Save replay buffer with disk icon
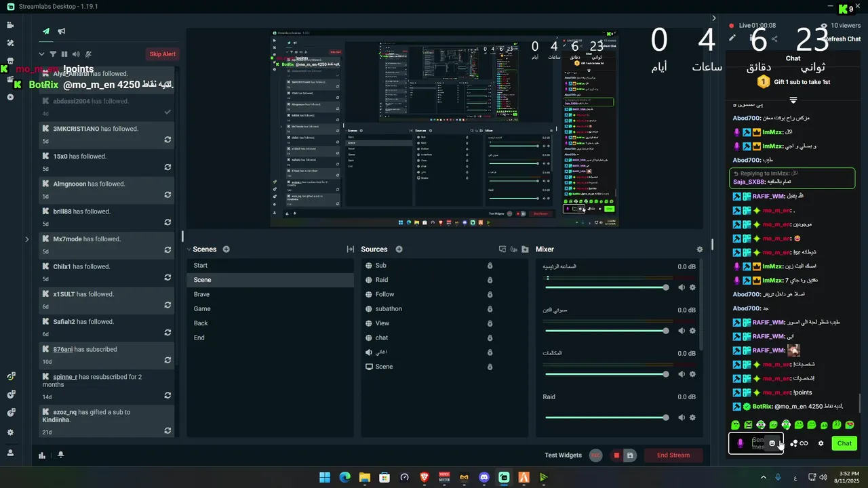This screenshot has width=868, height=488. point(630,455)
